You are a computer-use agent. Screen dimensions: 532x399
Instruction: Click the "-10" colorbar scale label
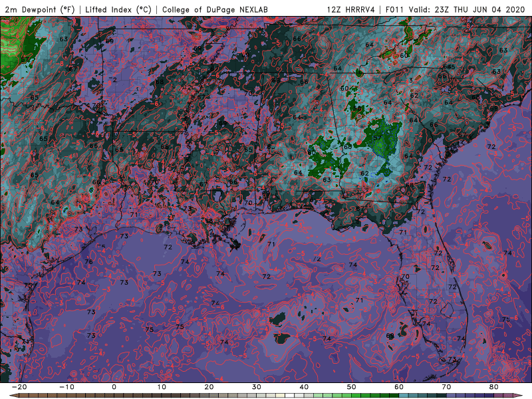coord(66,387)
